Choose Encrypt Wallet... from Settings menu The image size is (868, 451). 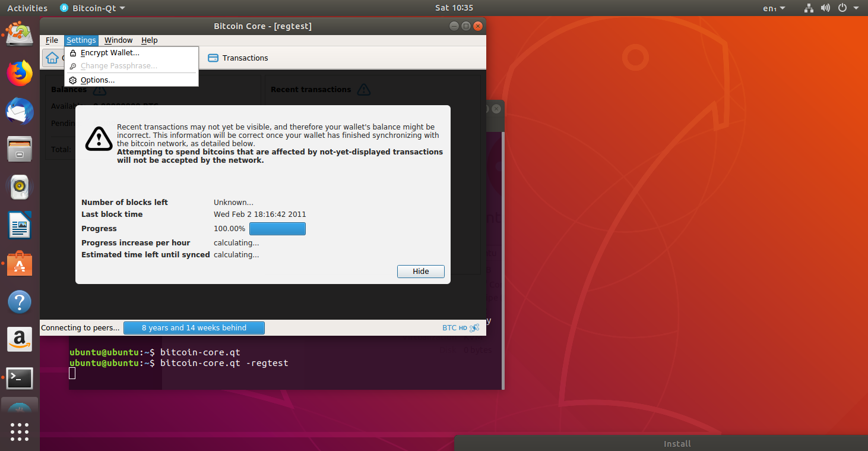click(131, 53)
